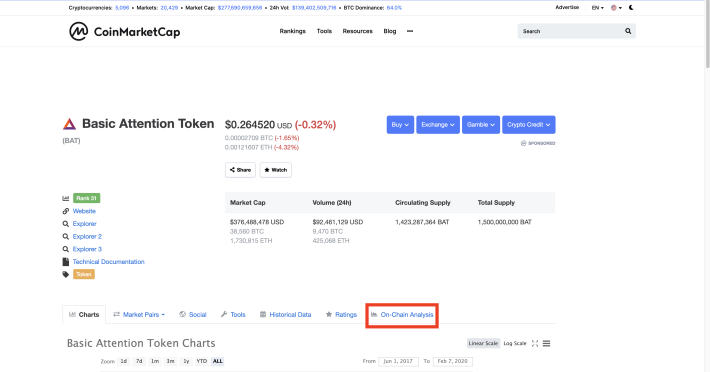Open the chart hamburger menu icon

(547, 343)
